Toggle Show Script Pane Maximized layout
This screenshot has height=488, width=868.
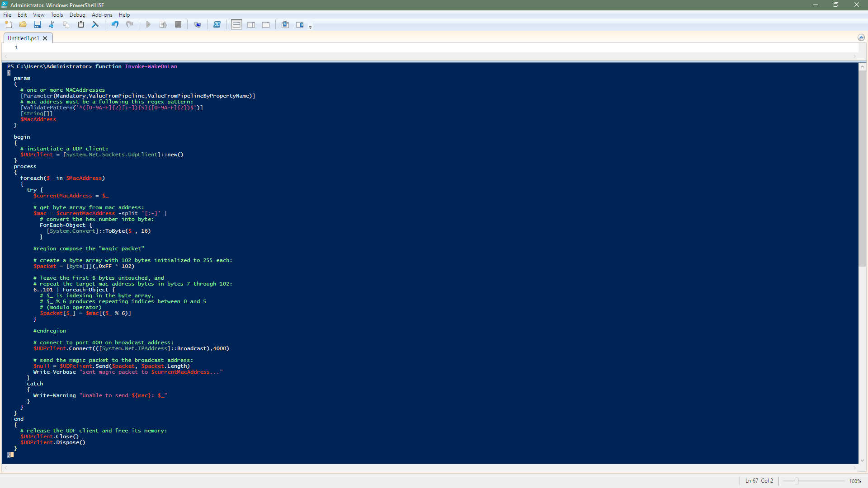266,24
